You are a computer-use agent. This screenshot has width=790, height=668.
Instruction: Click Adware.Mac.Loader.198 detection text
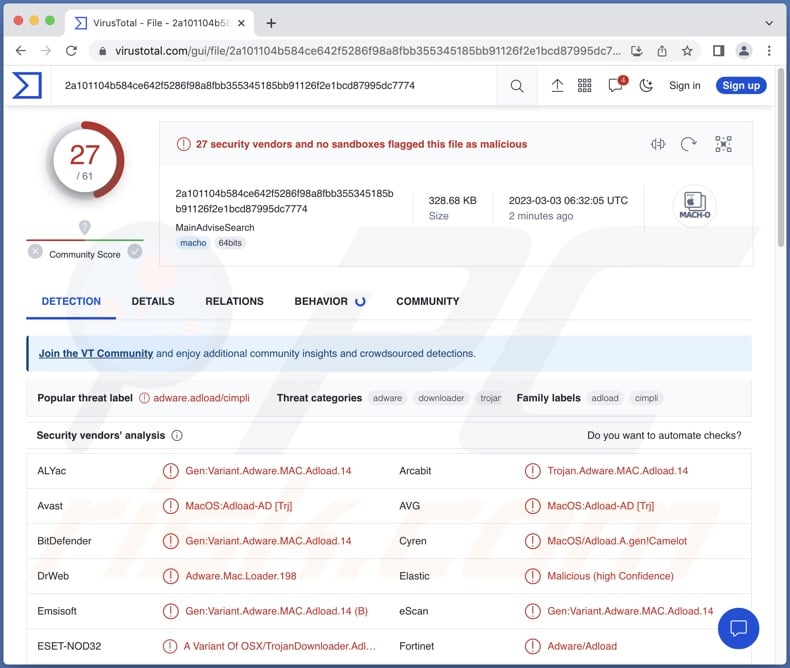point(241,576)
